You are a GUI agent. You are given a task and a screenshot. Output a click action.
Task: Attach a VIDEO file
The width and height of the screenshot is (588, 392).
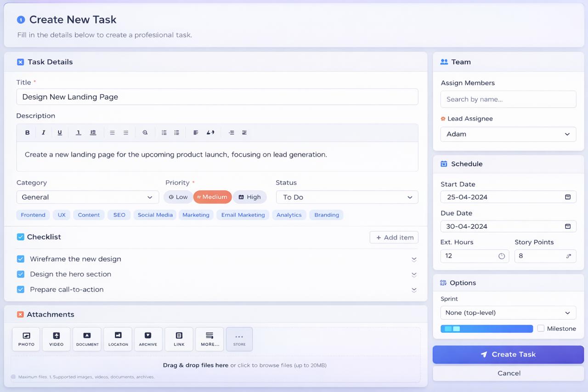(57, 339)
